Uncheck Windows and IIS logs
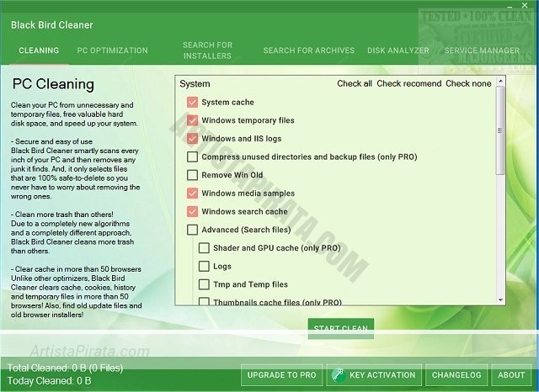Viewport: 539px width, 392px height. [x=192, y=139]
